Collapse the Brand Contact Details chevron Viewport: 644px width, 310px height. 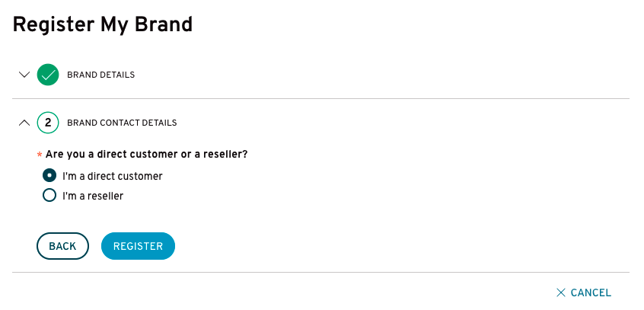pos(24,123)
